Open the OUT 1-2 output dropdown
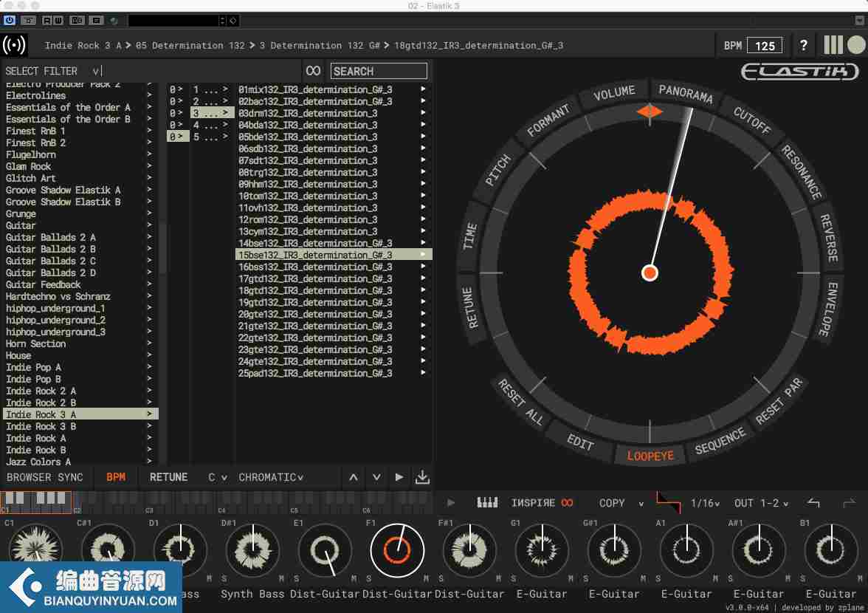 tap(761, 504)
